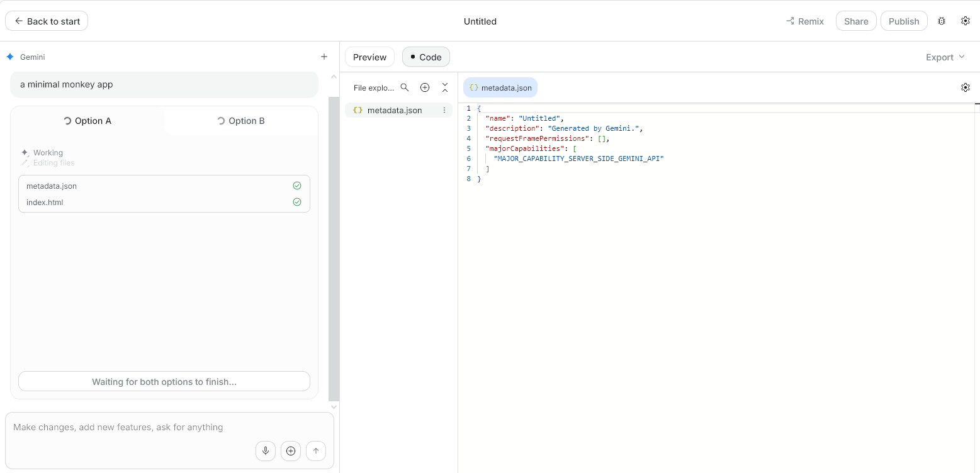The width and height of the screenshot is (980, 473).
Task: Focus the Make changes prompt field
Action: pyautogui.click(x=169, y=427)
